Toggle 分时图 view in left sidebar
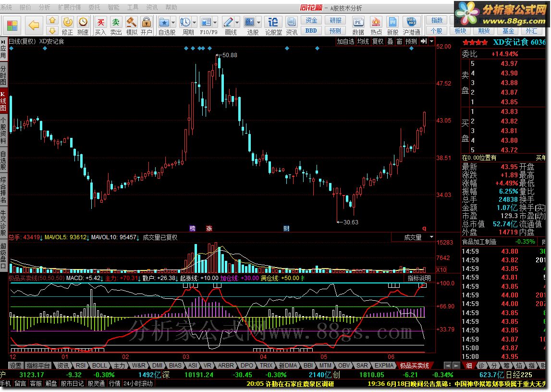 [x=3, y=75]
